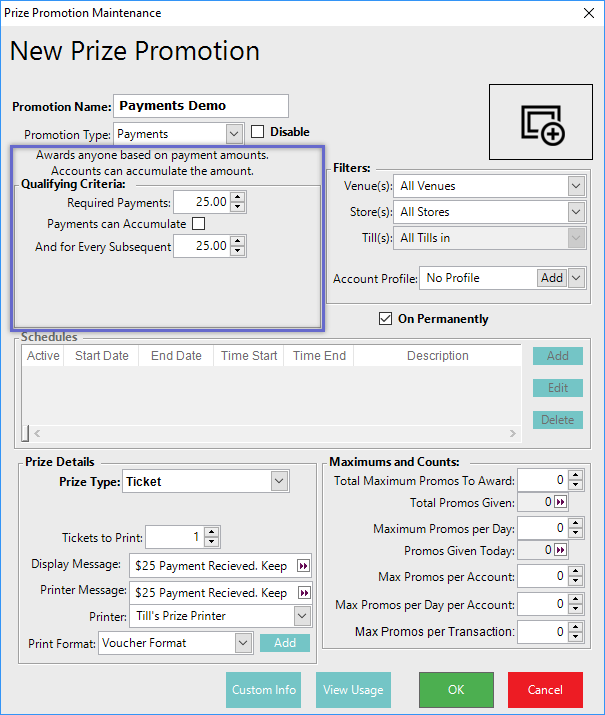This screenshot has width=605, height=715.
Task: Click the Total Promos Given reset icon
Action: (560, 503)
